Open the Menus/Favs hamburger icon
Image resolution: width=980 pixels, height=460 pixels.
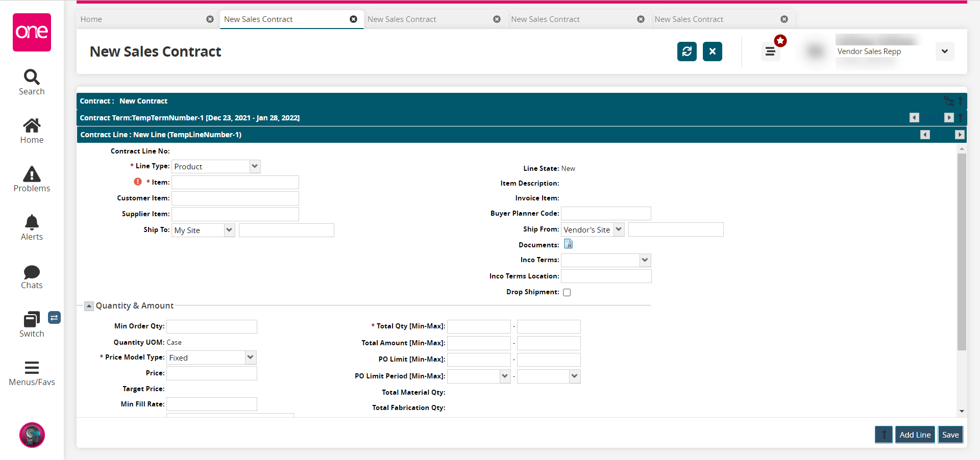coord(32,368)
